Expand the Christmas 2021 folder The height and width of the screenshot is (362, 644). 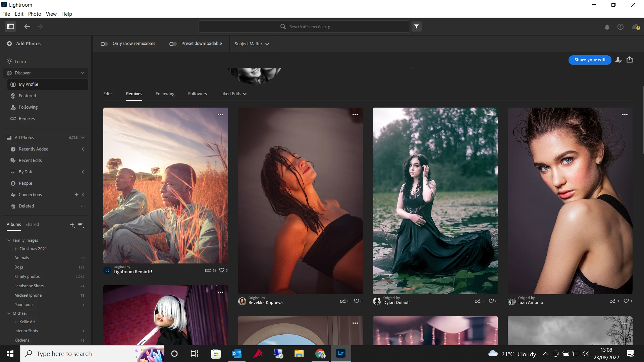click(16, 249)
